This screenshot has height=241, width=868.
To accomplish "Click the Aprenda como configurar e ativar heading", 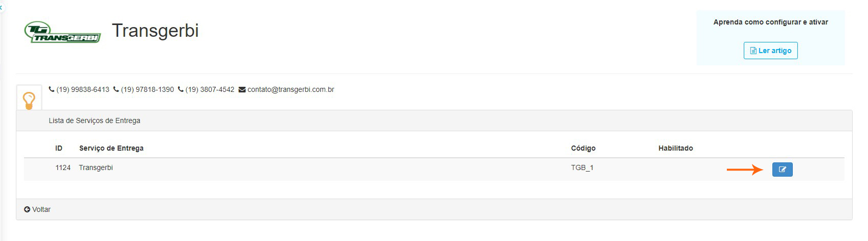I will coord(770,22).
